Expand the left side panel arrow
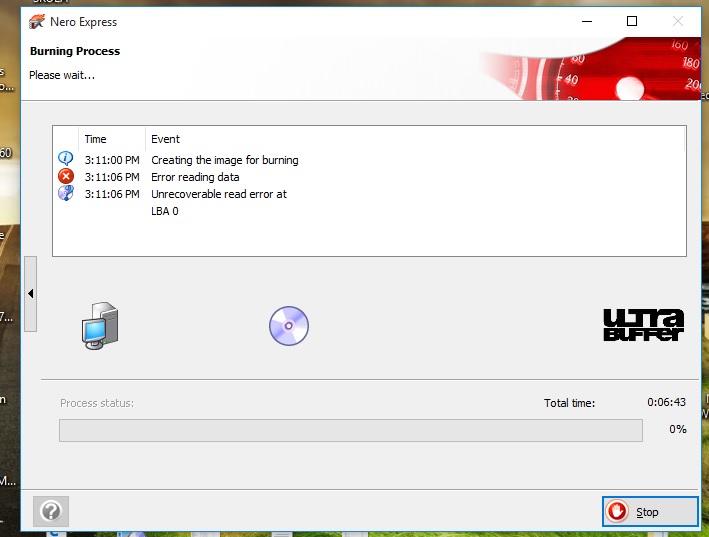The image size is (709, 537). (x=30, y=294)
